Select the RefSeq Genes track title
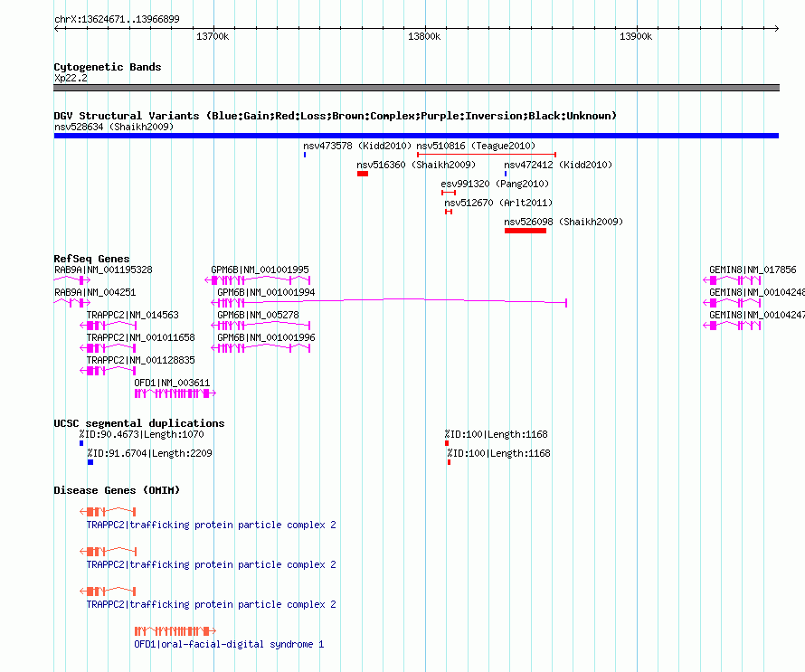Viewport: 805px width, 672px height. [91, 259]
